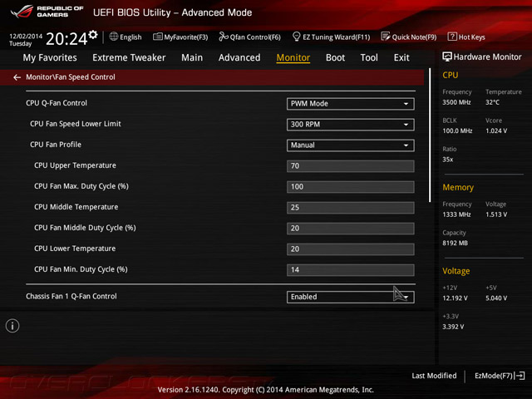Click the Hardware Monitor screen icon
The height and width of the screenshot is (399, 532).
[x=447, y=57]
